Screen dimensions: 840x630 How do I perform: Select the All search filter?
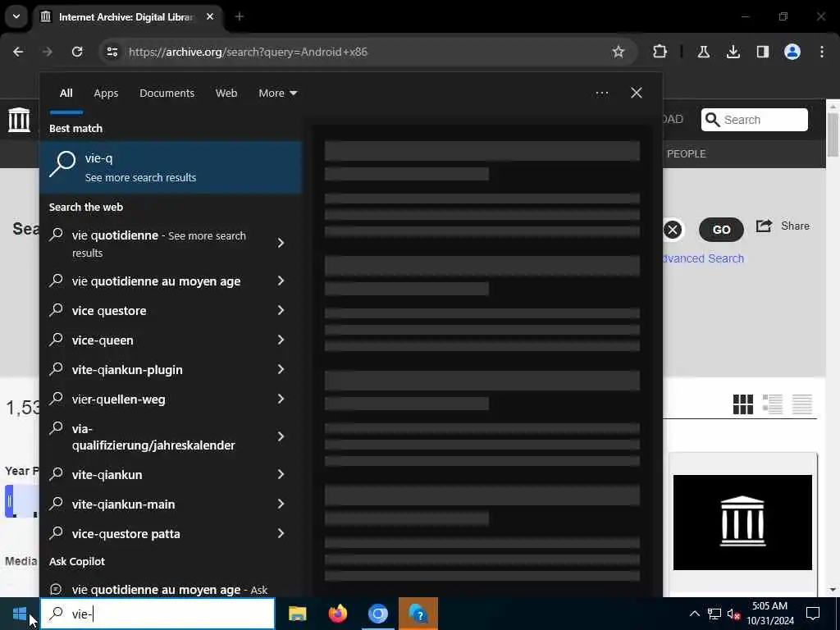pyautogui.click(x=66, y=94)
